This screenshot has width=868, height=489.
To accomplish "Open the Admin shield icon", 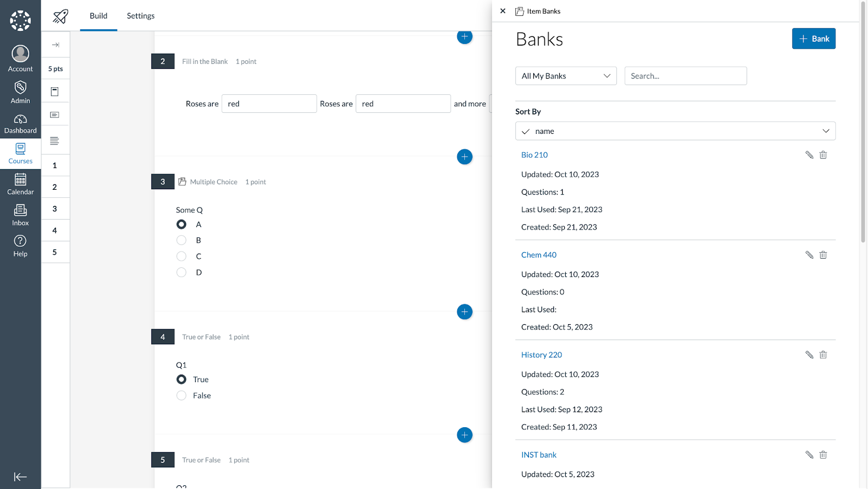I will pyautogui.click(x=21, y=92).
